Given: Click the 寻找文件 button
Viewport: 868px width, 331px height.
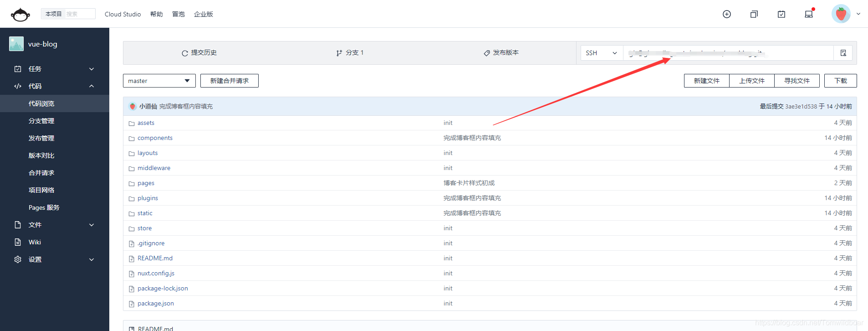Looking at the screenshot, I should [797, 81].
